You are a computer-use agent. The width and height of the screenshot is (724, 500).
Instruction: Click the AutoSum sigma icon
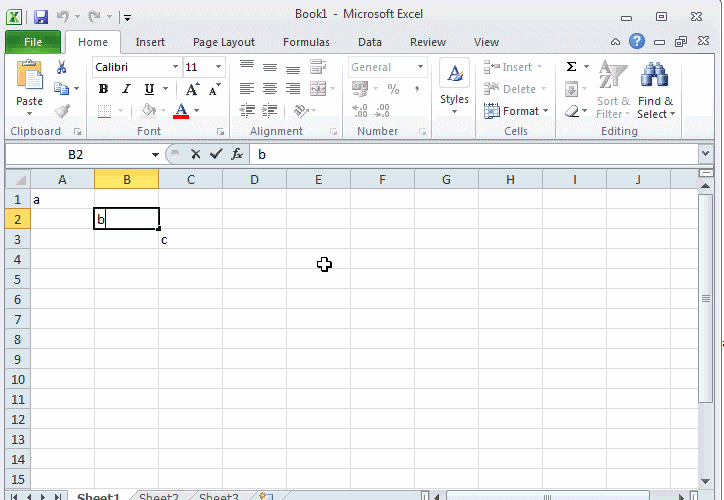[x=572, y=67]
